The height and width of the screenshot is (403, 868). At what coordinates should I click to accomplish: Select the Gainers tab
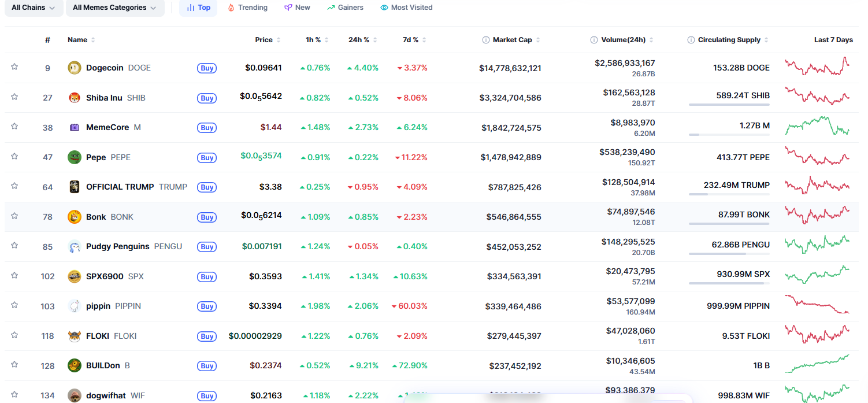[x=345, y=8]
